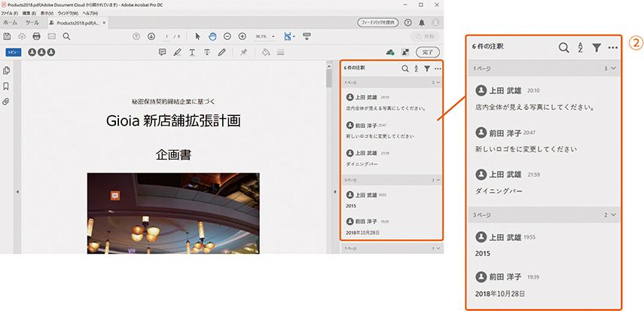Open notifications with the bell icon
The width and height of the screenshot is (644, 311).
(422, 23)
